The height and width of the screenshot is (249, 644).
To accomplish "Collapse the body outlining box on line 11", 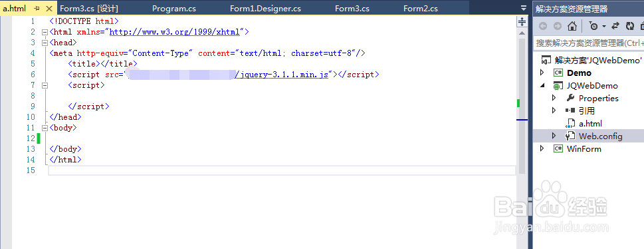I will 45,128.
